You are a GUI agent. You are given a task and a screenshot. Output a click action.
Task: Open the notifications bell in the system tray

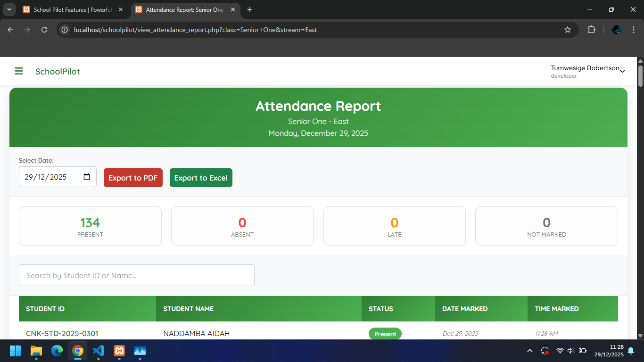[631, 351]
